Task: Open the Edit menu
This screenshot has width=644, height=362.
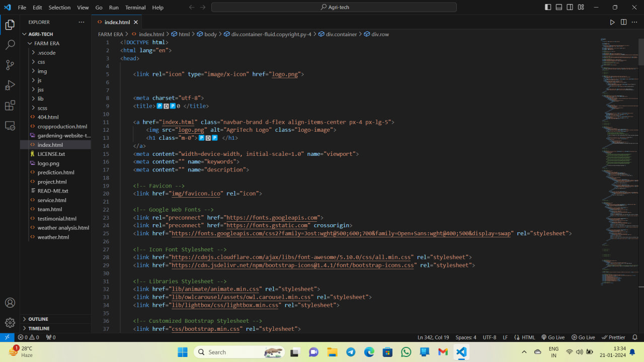Action: click(x=37, y=8)
